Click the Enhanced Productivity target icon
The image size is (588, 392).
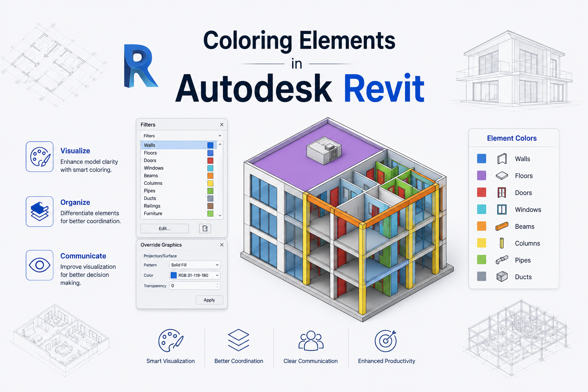386,341
